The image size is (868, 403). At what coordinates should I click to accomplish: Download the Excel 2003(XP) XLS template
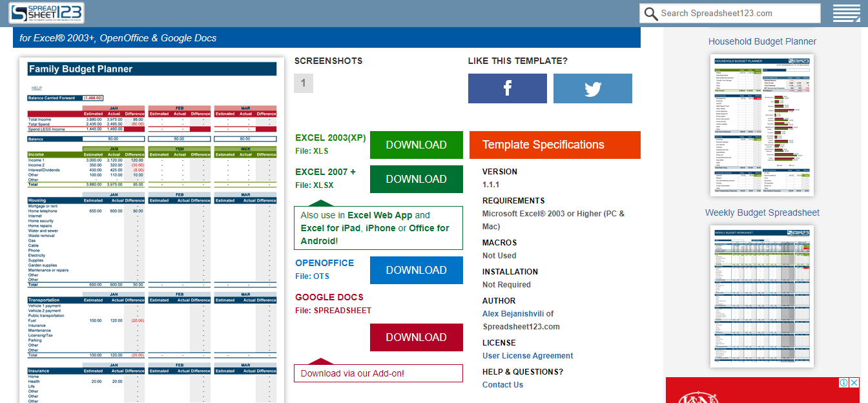coord(416,145)
